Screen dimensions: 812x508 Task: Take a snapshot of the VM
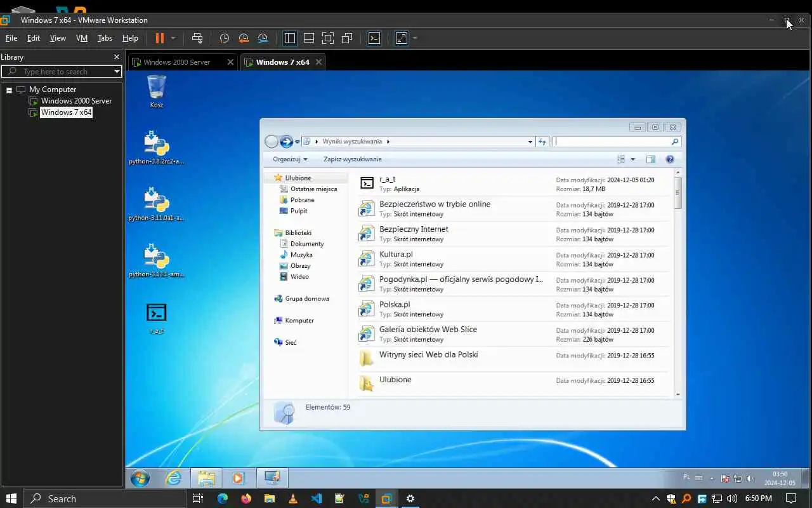pos(225,38)
